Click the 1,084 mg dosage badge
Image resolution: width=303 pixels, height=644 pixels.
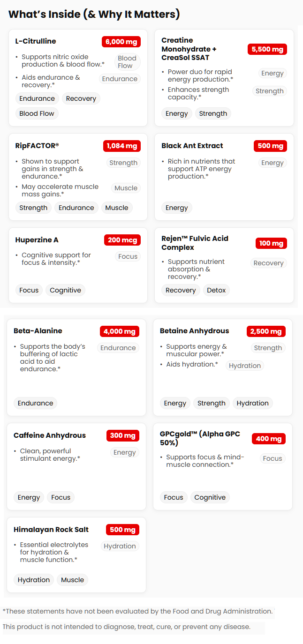122,146
